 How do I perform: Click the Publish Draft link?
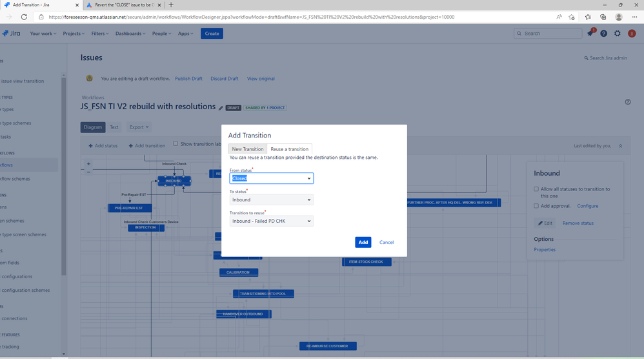[x=188, y=79]
